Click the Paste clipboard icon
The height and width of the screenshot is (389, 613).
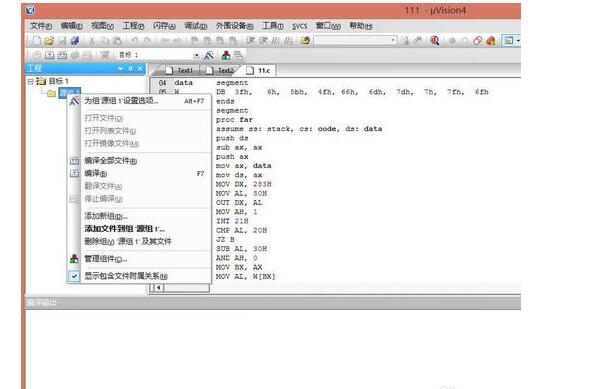[117, 40]
